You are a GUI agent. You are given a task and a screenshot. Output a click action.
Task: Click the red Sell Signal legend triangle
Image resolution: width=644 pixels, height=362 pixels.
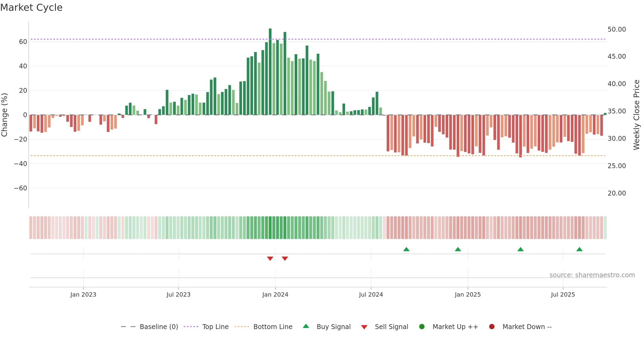(364, 327)
